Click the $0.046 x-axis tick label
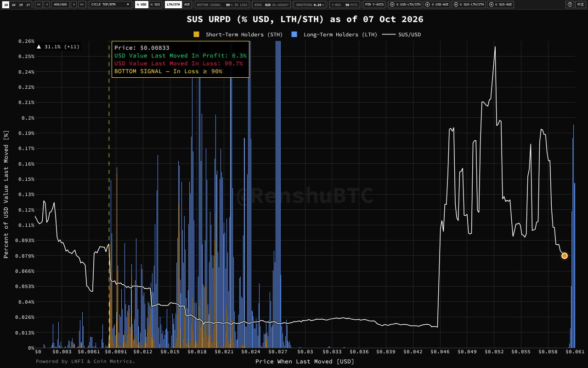The width and height of the screenshot is (588, 368). [440, 352]
